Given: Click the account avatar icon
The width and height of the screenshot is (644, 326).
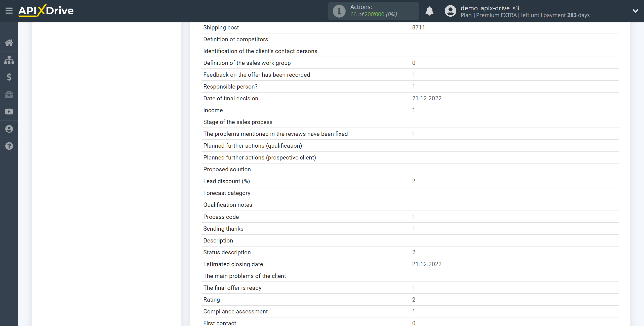Looking at the screenshot, I should 450,11.
